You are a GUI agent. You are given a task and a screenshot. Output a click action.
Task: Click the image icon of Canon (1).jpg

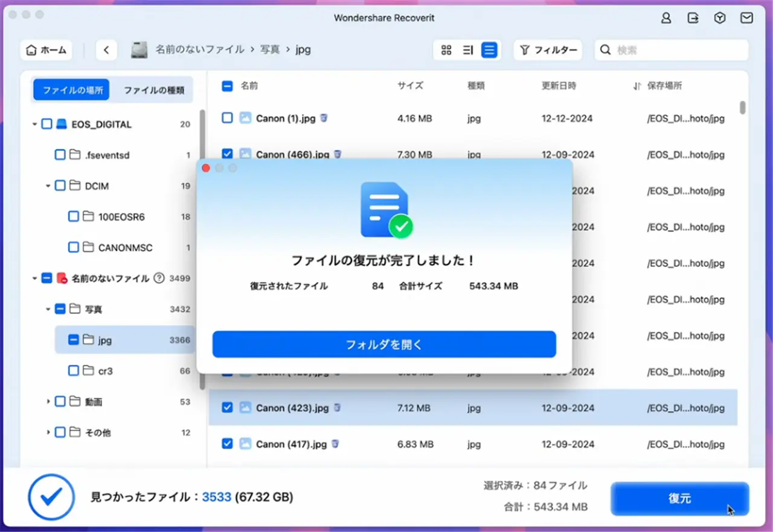tap(245, 118)
